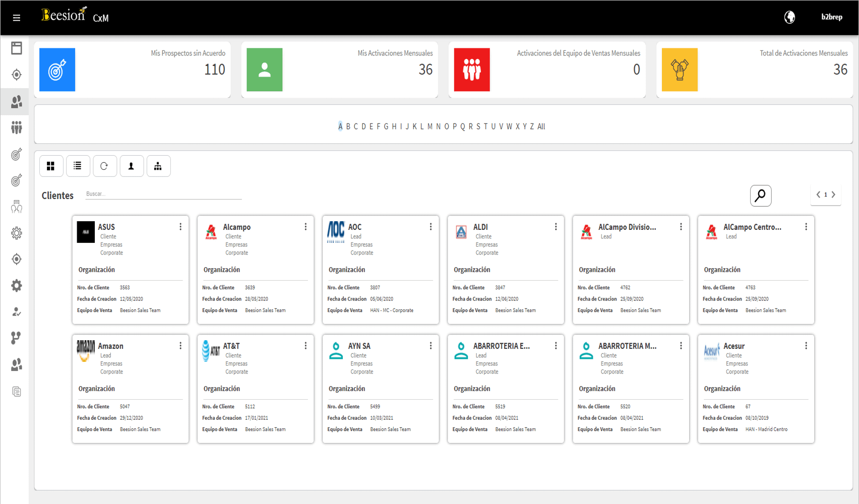
Task: Click the 110 prospects count
Action: tap(215, 70)
